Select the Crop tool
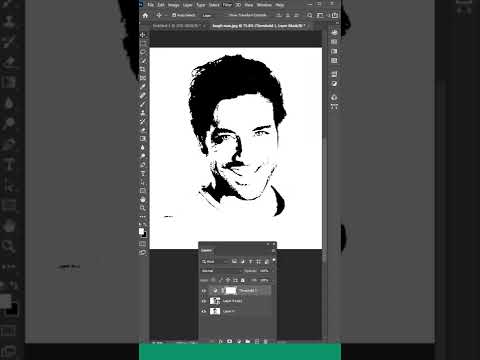Image resolution: width=480 pixels, height=360 pixels. [143, 69]
